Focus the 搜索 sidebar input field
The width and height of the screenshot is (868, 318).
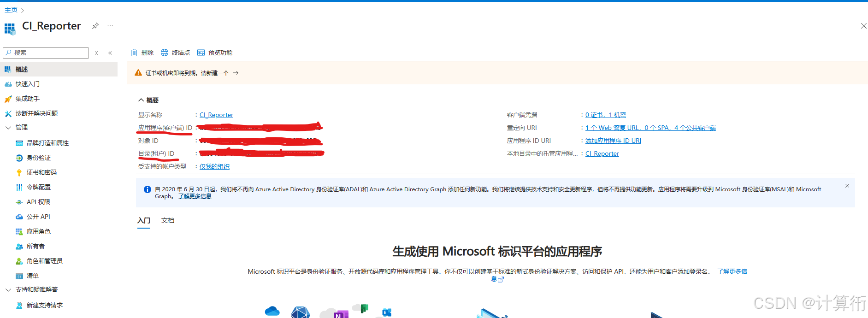(46, 53)
